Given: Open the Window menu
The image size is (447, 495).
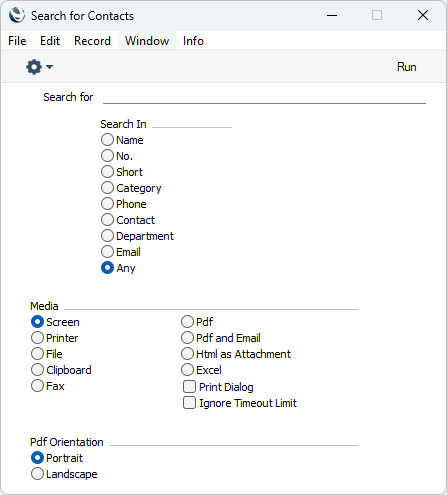Looking at the screenshot, I should click(x=147, y=41).
